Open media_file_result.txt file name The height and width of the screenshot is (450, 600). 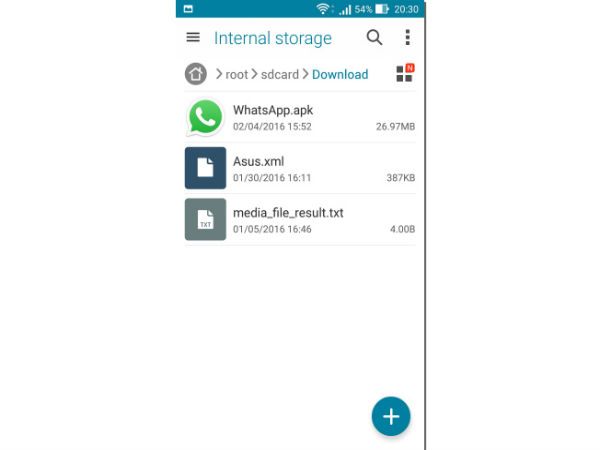288,213
